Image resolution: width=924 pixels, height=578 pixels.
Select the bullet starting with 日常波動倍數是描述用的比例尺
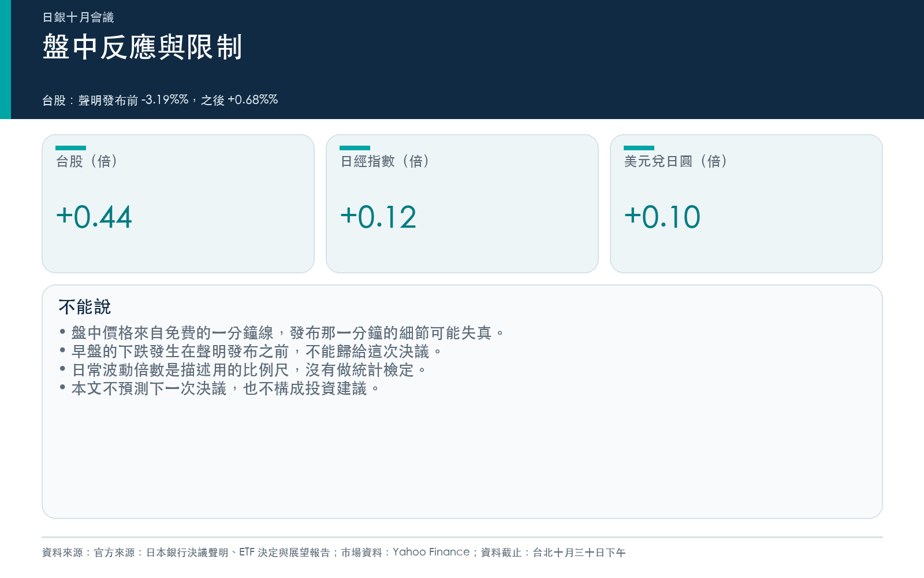tap(243, 370)
